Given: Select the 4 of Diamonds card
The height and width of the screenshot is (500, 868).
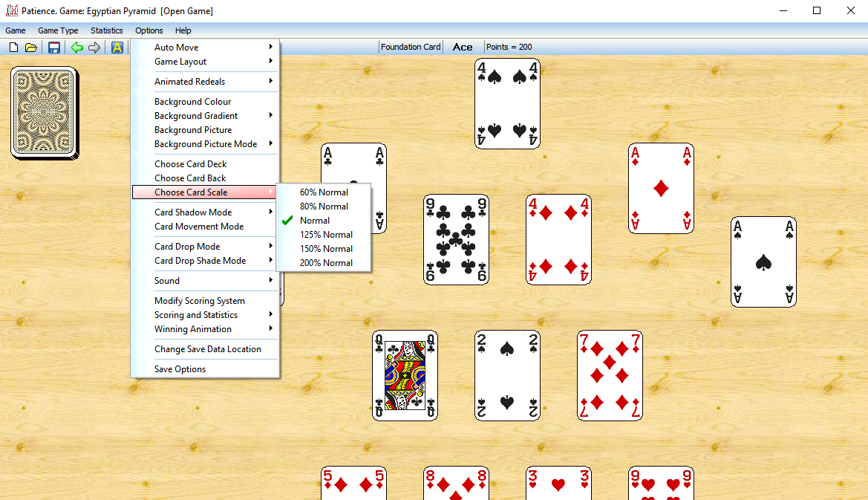Looking at the screenshot, I should coord(558,240).
